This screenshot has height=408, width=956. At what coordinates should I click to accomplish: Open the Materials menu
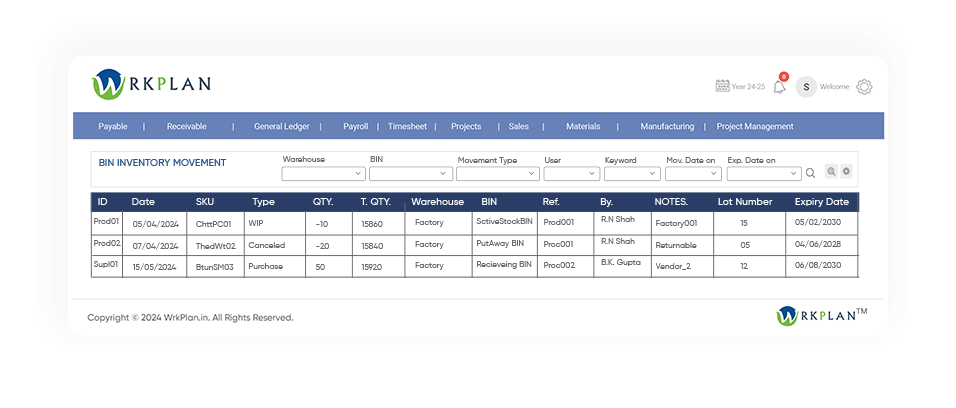583,126
